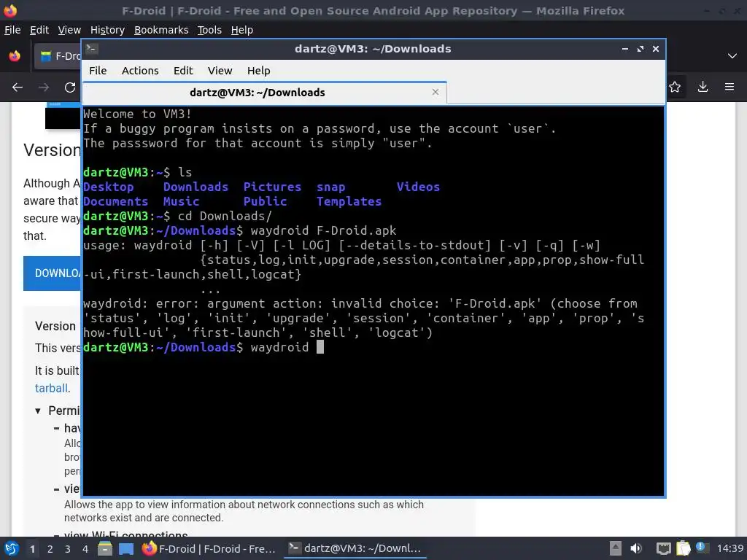Viewport: 747px width, 560px height.
Task: Go forward in Firefox
Action: pos(44,87)
